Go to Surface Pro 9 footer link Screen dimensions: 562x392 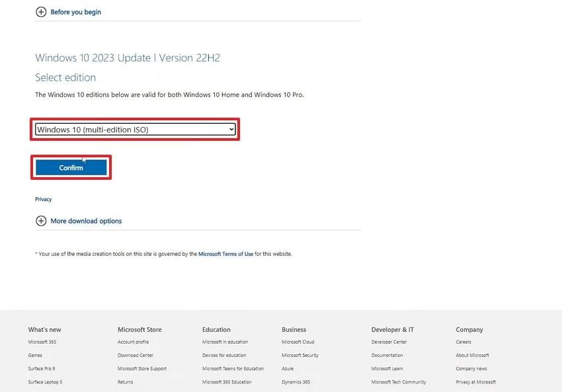coord(42,368)
